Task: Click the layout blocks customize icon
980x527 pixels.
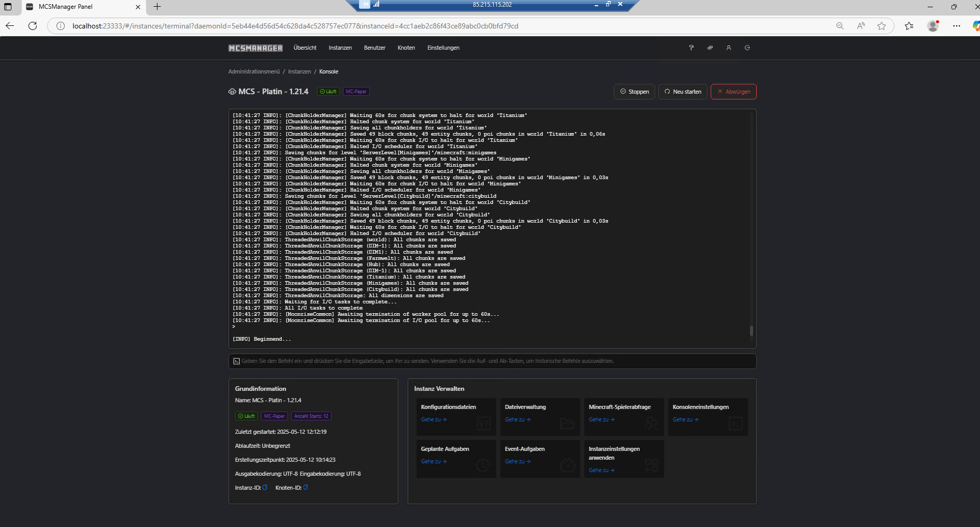Action: pos(710,48)
